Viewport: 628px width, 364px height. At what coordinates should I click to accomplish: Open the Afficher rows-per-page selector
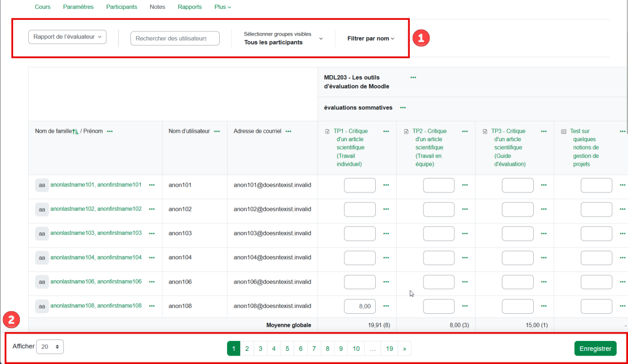[x=50, y=347]
